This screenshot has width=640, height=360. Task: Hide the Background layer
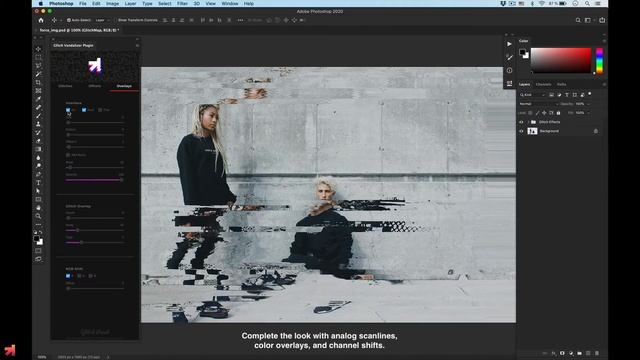521,131
